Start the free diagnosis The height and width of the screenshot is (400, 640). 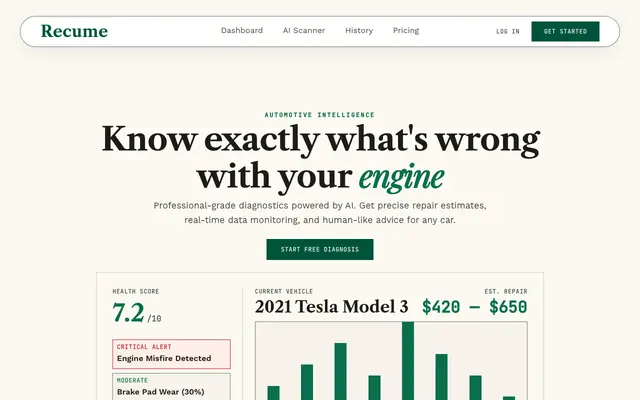[x=320, y=249]
